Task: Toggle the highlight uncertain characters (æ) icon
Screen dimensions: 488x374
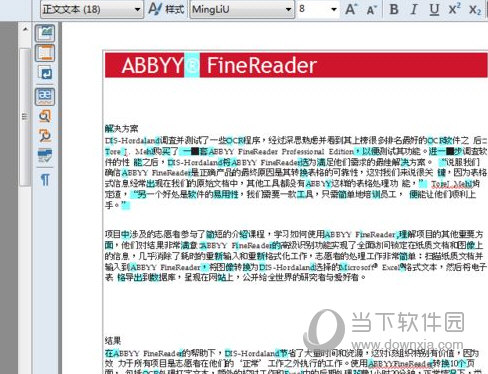Action: [45, 97]
